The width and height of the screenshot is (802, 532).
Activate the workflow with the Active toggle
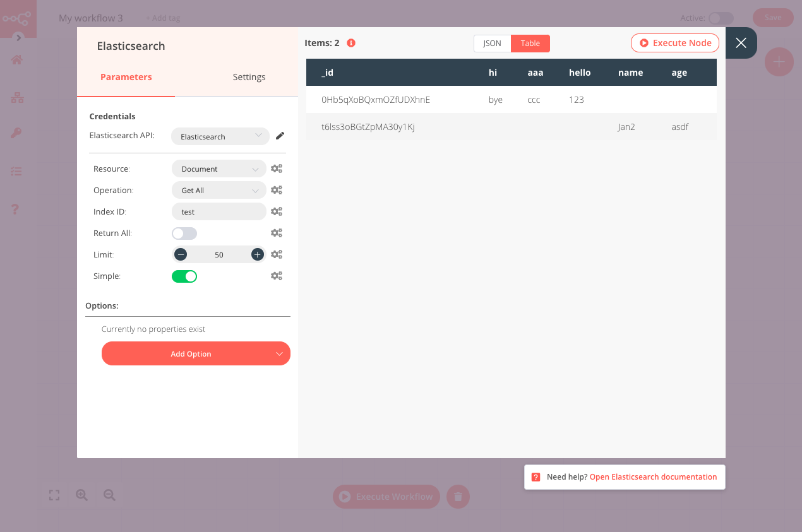click(721, 18)
